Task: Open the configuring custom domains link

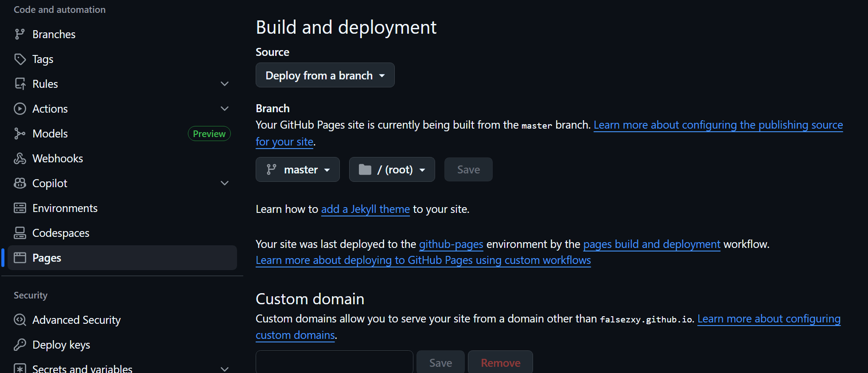Action: pos(769,319)
